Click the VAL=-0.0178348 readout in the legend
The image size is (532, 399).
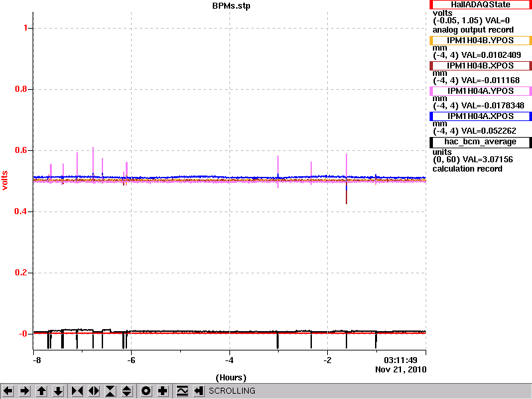tap(493, 106)
